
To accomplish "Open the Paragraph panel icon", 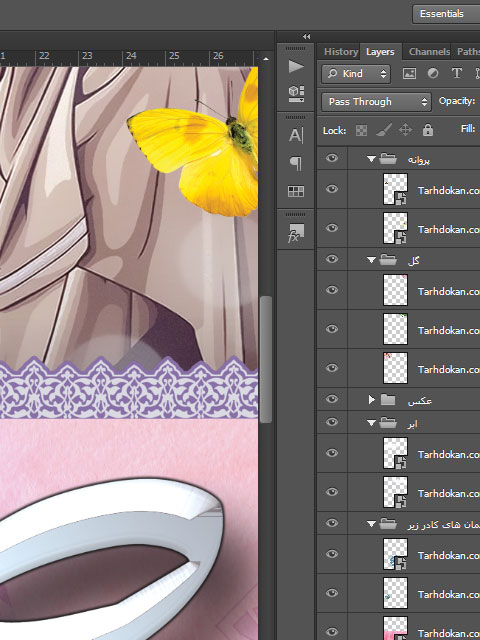I will 296,163.
